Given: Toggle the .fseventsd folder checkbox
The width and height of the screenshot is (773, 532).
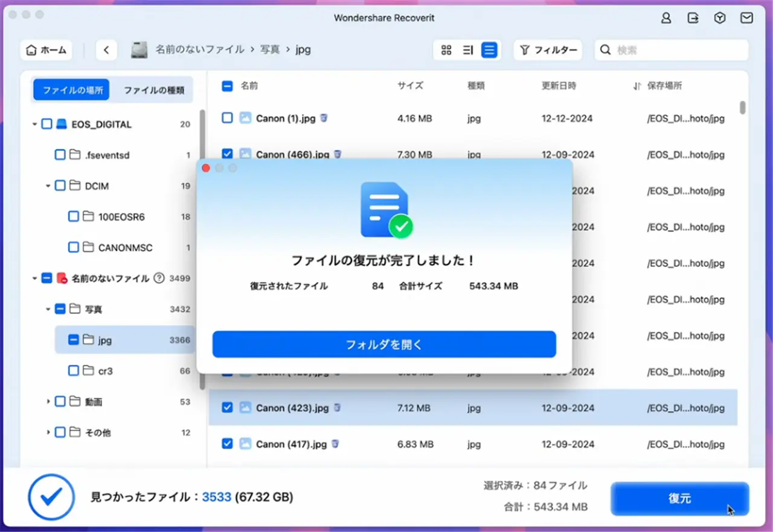Looking at the screenshot, I should click(60, 155).
